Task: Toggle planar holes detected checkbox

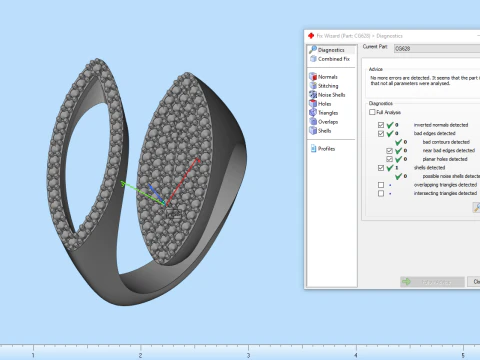Action: [389, 159]
